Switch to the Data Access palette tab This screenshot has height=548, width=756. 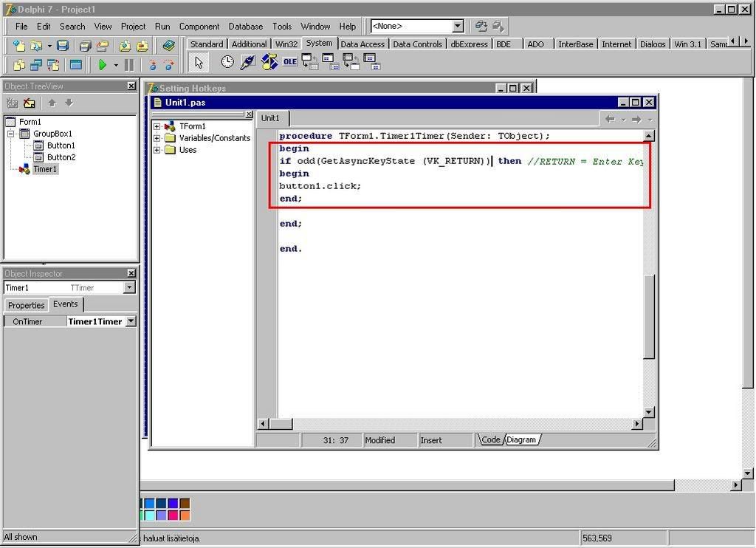[362, 44]
